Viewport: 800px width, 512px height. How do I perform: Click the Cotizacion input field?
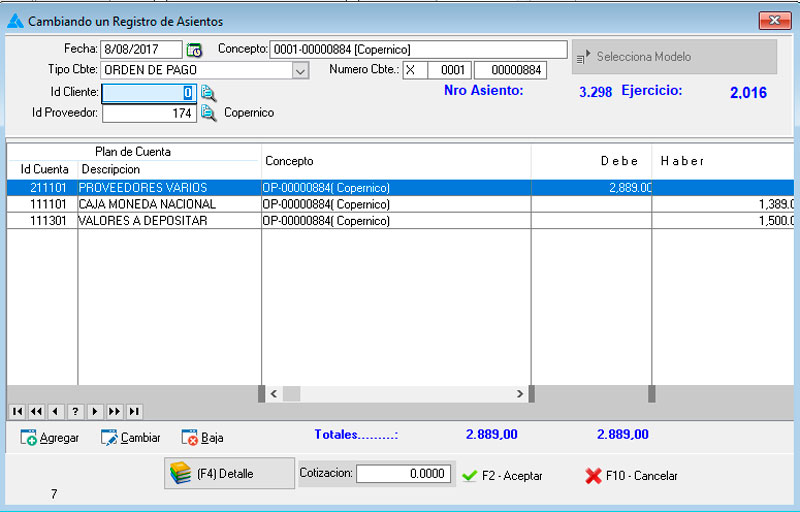403,474
